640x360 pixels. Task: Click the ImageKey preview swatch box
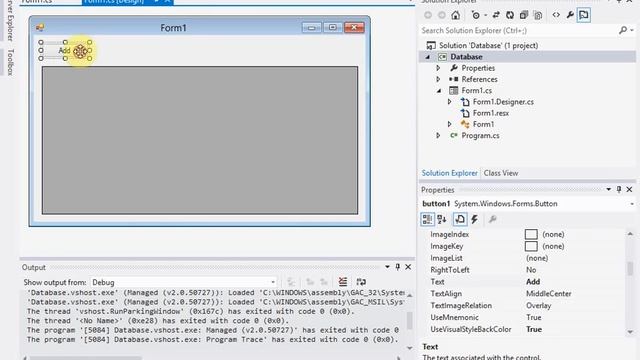point(531,246)
